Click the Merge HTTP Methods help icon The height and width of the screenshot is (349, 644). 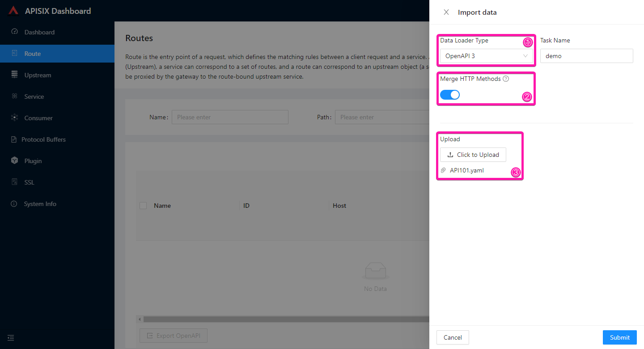(x=506, y=79)
